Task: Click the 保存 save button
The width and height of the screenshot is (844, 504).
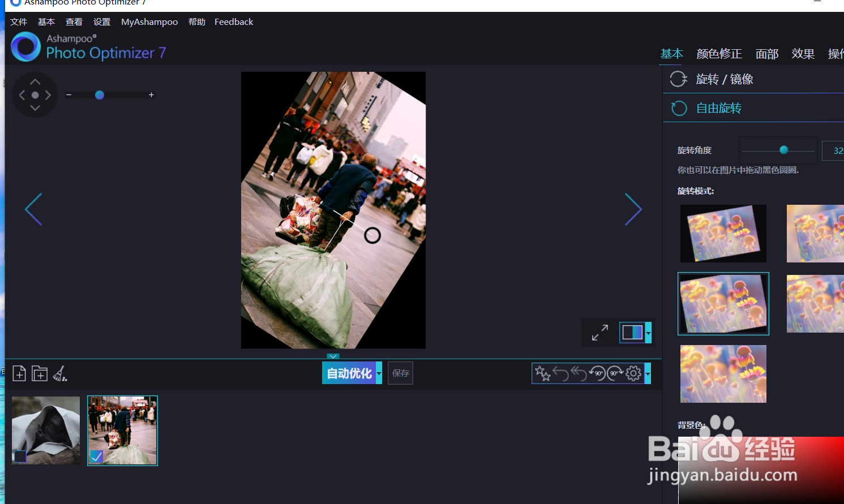Action: tap(400, 373)
